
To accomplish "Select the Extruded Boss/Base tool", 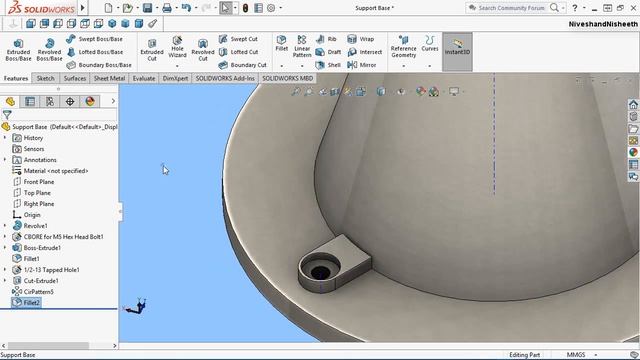I will tap(18, 50).
